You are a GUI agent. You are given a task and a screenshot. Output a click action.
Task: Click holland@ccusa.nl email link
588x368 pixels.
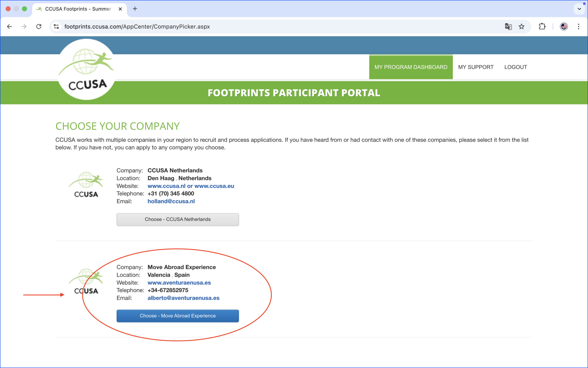[x=171, y=201]
